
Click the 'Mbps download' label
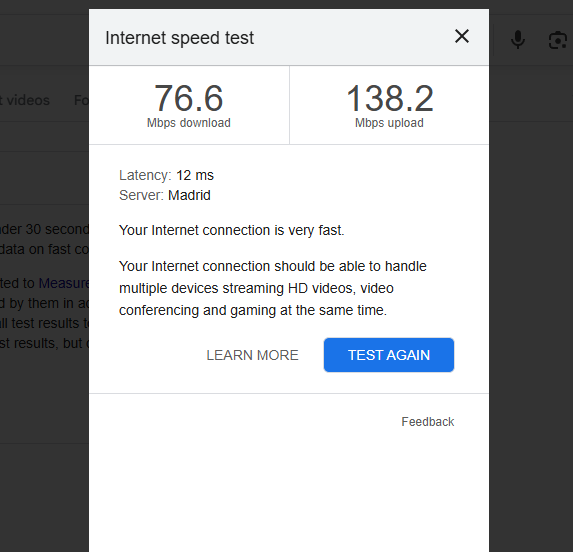(189, 123)
